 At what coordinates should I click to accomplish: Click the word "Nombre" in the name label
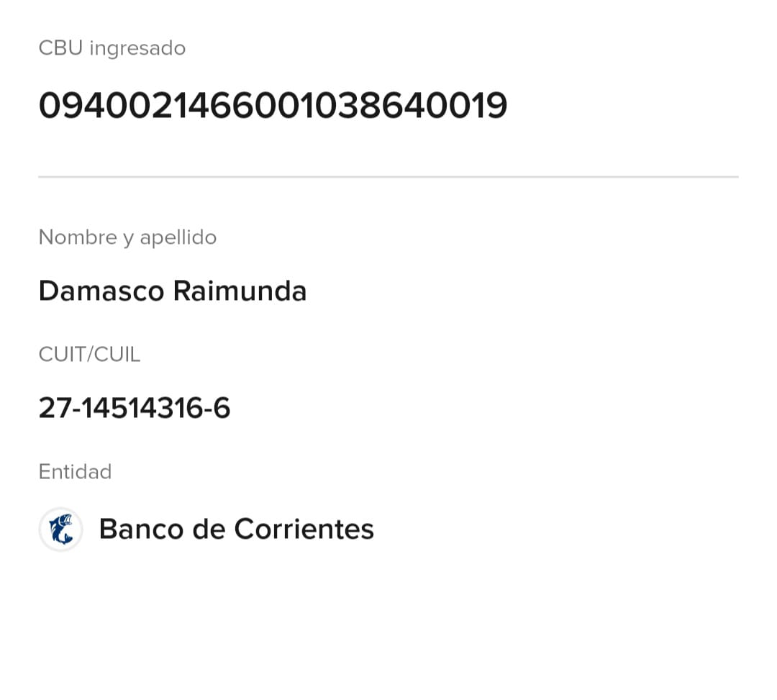[x=78, y=237]
